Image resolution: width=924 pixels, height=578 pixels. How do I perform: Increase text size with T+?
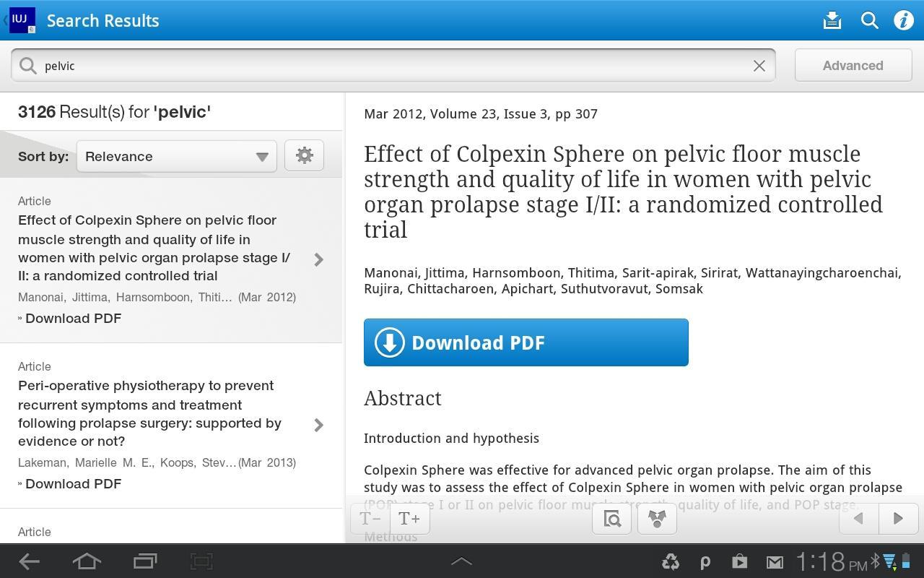coord(409,519)
